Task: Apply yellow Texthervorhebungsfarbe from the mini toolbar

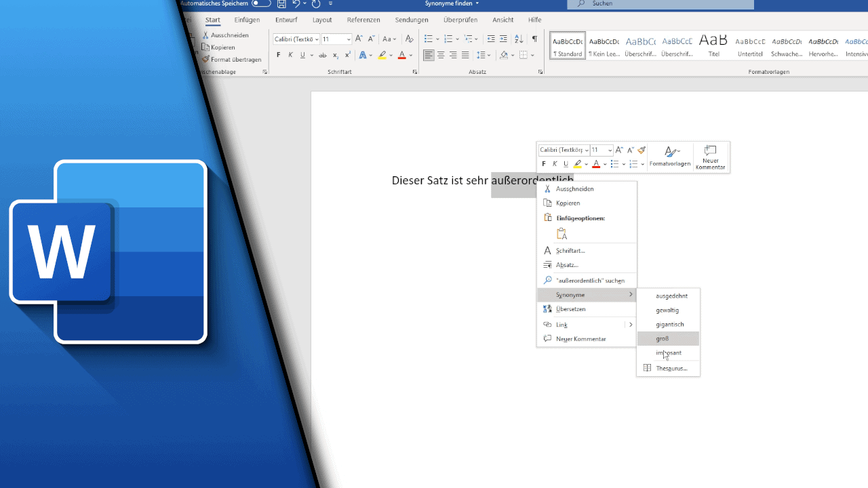Action: (578, 163)
